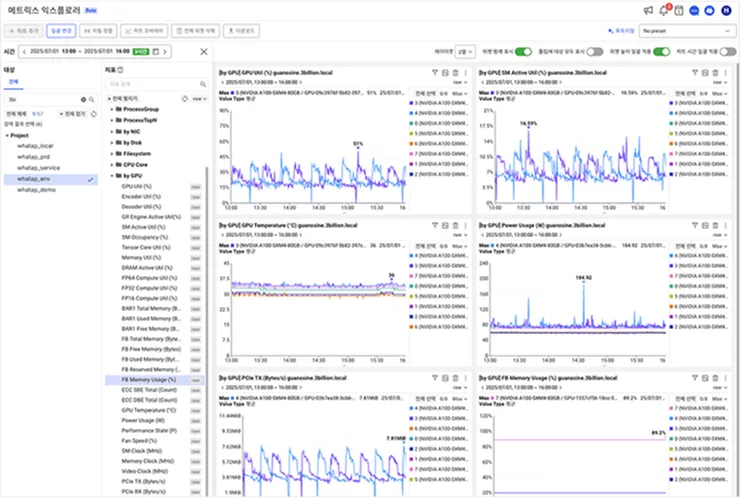
Task: Click the filter icon on Power Usage chart
Action: click(x=695, y=225)
